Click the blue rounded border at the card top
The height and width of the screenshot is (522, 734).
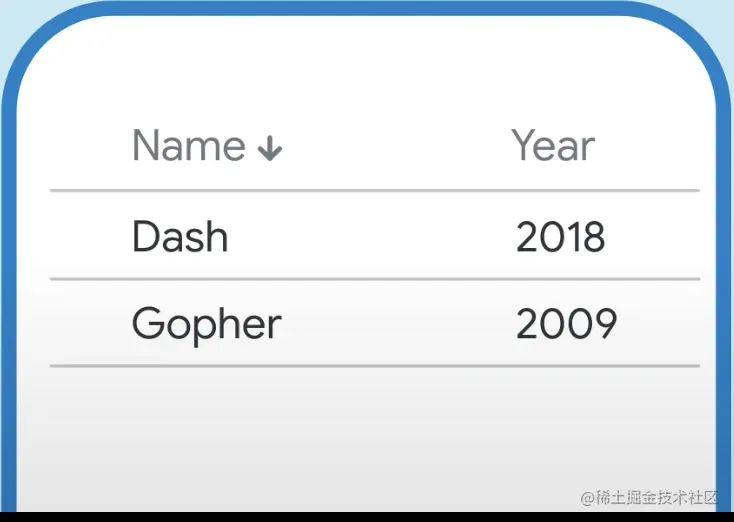367,8
